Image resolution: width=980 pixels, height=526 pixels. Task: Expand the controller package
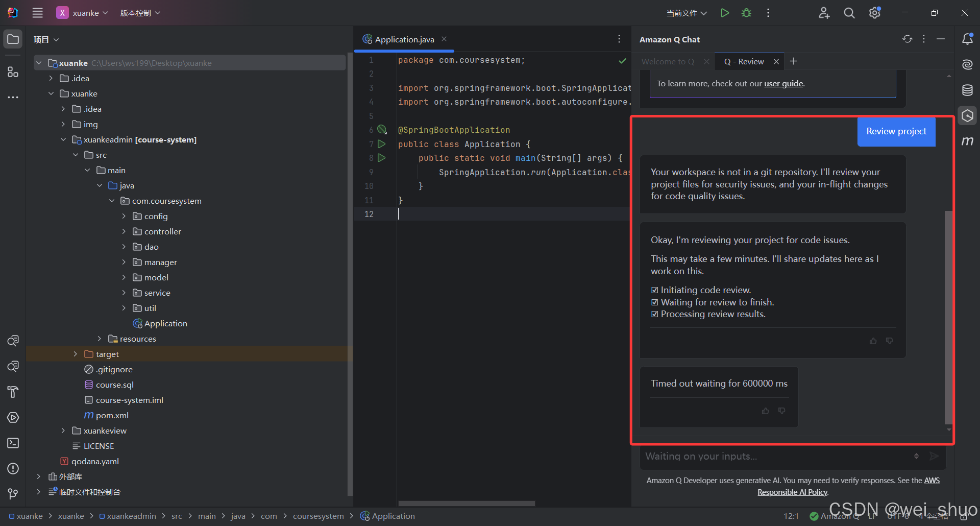tap(124, 231)
